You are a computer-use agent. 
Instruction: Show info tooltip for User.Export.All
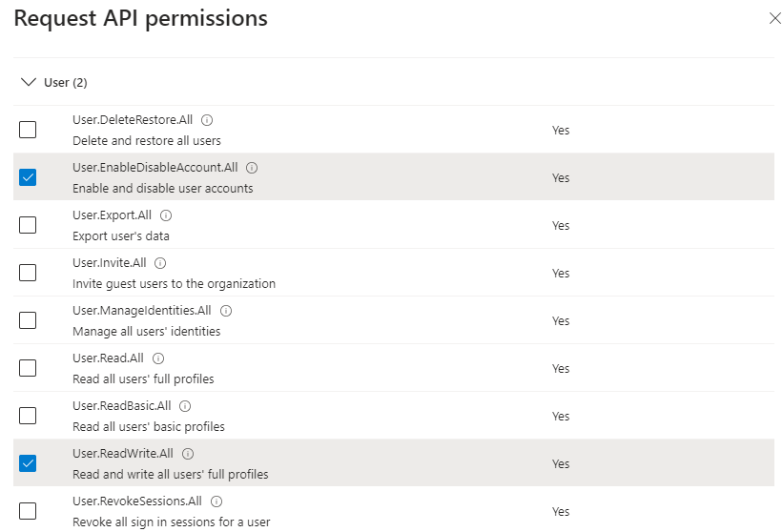[x=166, y=215]
